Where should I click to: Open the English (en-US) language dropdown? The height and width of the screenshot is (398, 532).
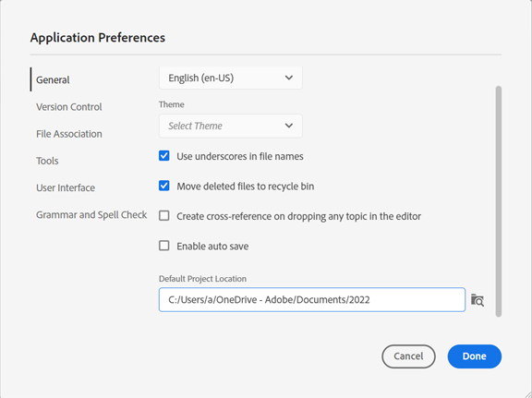point(231,78)
